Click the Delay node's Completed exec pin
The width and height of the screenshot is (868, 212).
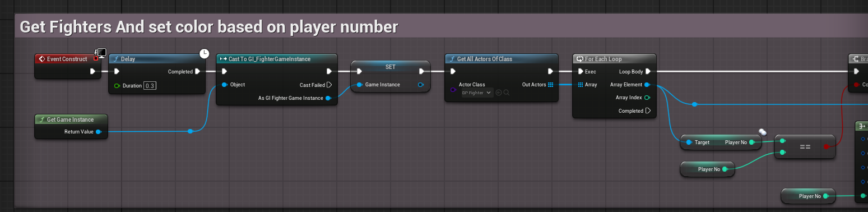point(198,71)
